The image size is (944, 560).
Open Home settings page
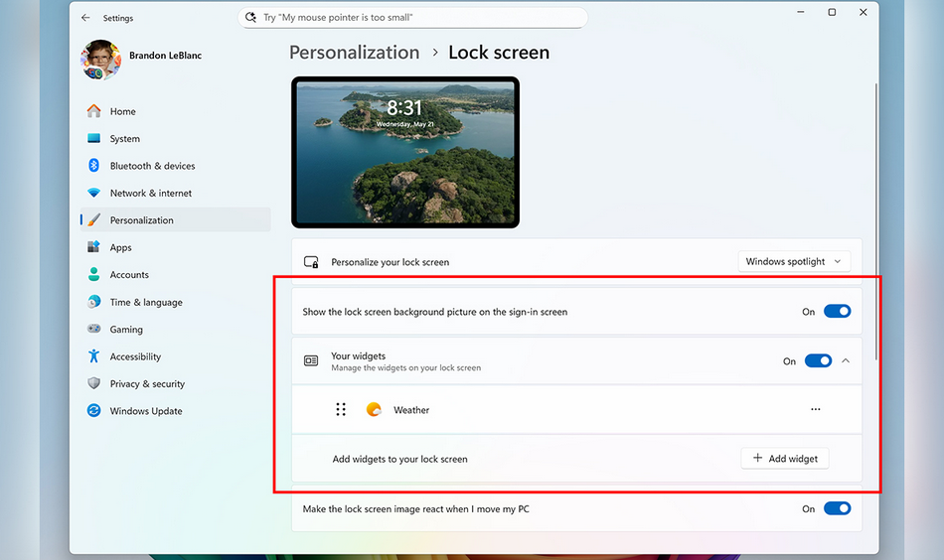175,111
